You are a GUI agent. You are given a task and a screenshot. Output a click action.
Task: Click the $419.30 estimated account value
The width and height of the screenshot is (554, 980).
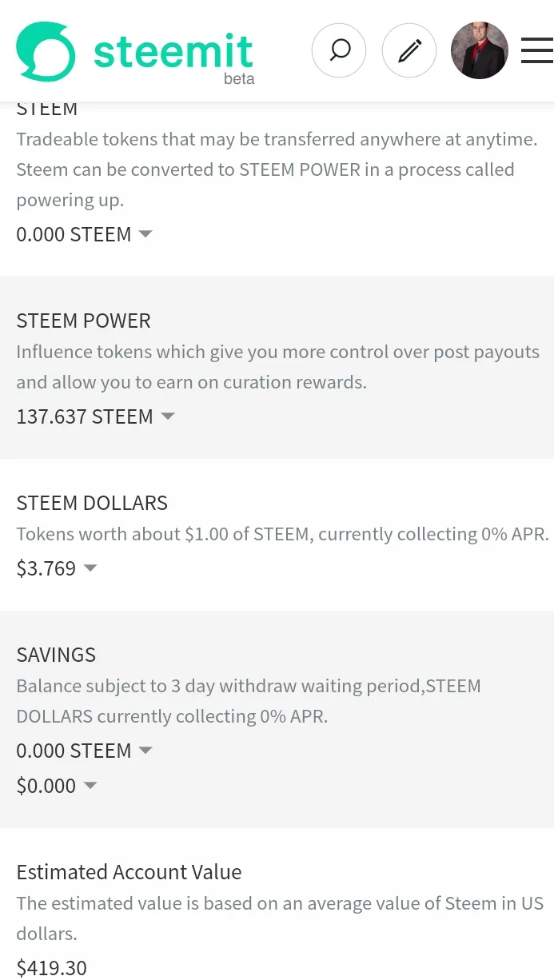click(51, 968)
